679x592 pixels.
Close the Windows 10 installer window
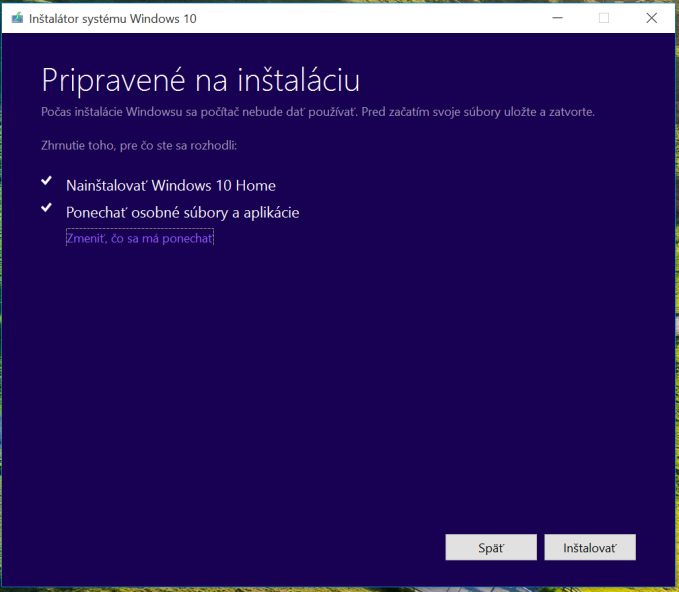click(651, 18)
